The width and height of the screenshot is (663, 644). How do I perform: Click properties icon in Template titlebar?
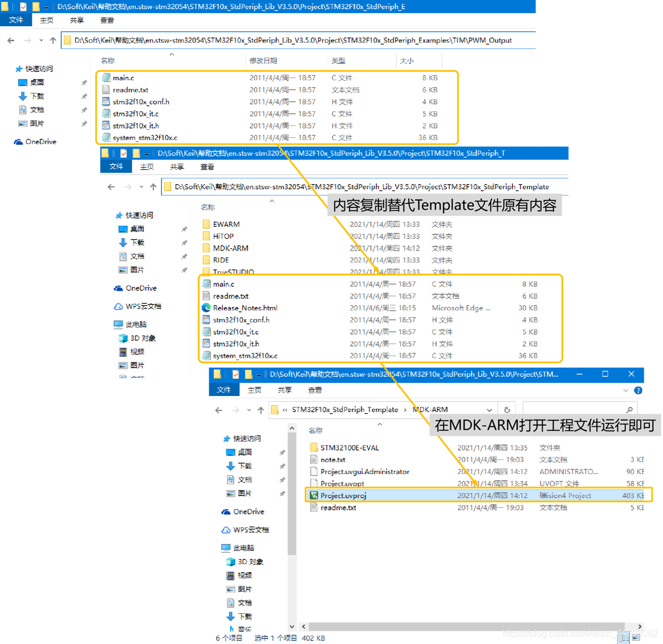(124, 153)
